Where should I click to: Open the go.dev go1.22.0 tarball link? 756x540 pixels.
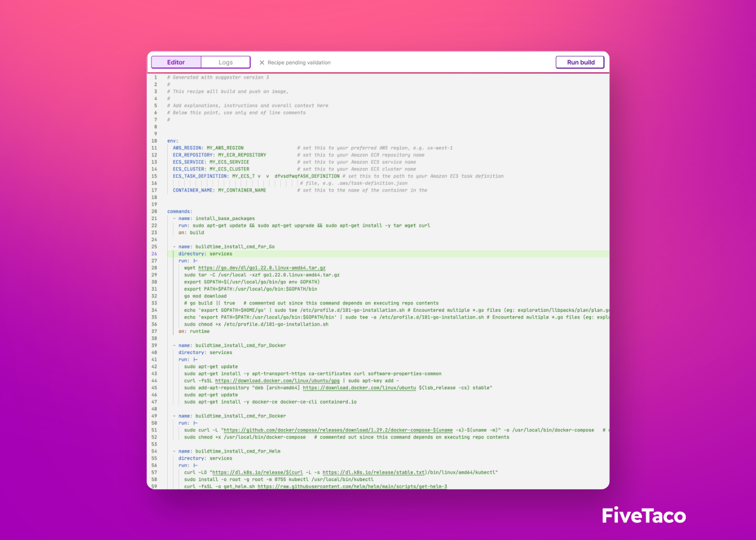tap(262, 268)
